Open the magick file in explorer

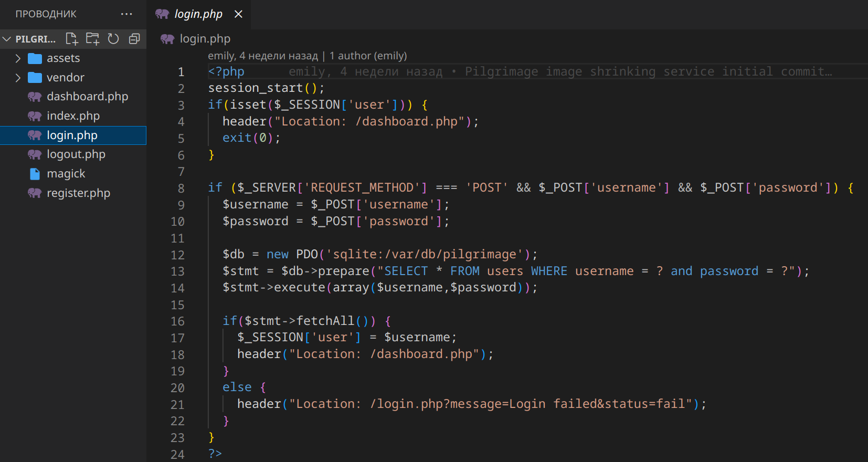coord(73,174)
